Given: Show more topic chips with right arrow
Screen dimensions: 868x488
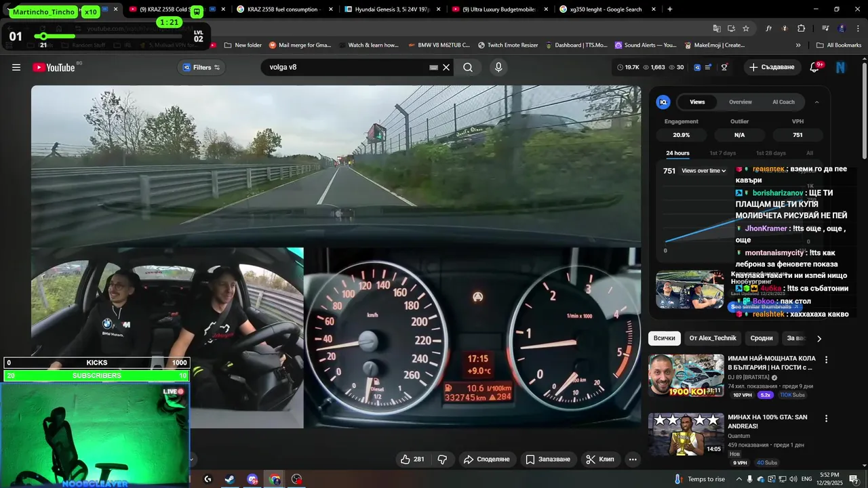Looking at the screenshot, I should tap(819, 338).
